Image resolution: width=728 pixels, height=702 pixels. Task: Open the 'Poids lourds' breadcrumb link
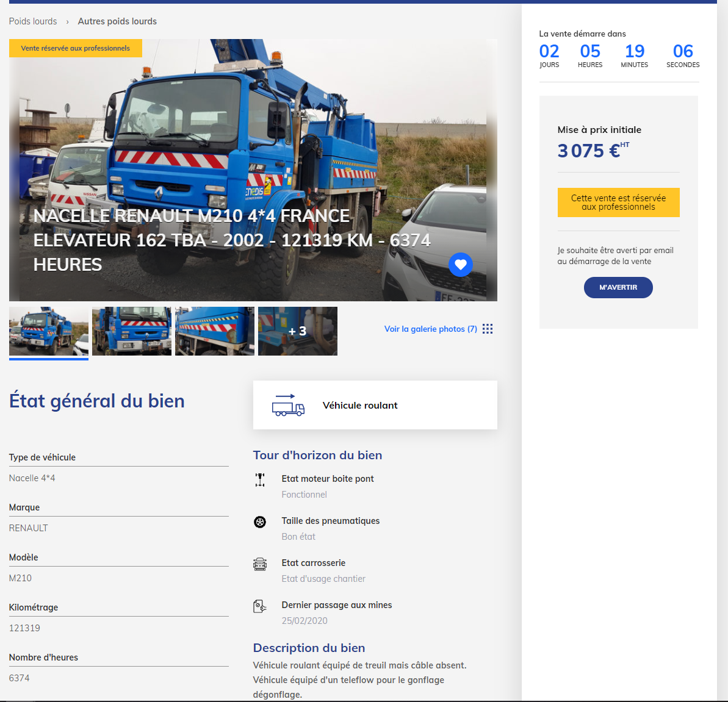pyautogui.click(x=33, y=21)
